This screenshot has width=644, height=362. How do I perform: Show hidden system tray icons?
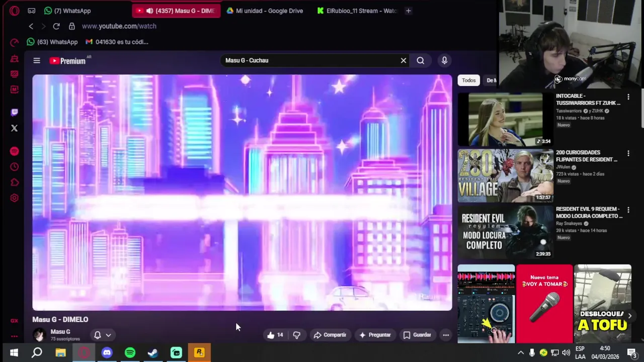coord(521,353)
